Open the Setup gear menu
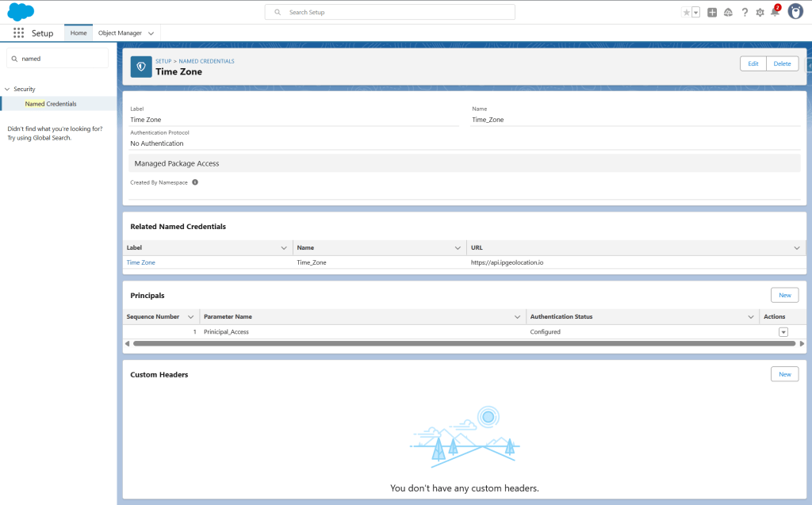This screenshot has width=812, height=505. click(x=760, y=13)
